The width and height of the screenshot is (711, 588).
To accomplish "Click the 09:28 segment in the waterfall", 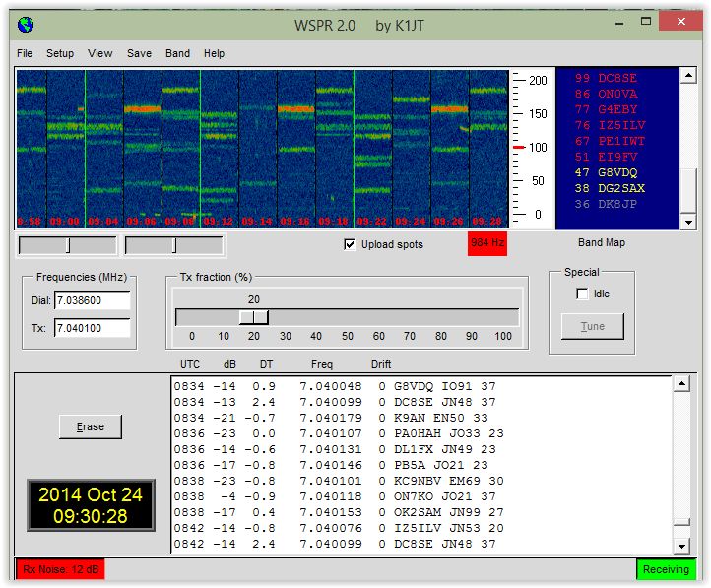I will click(488, 148).
